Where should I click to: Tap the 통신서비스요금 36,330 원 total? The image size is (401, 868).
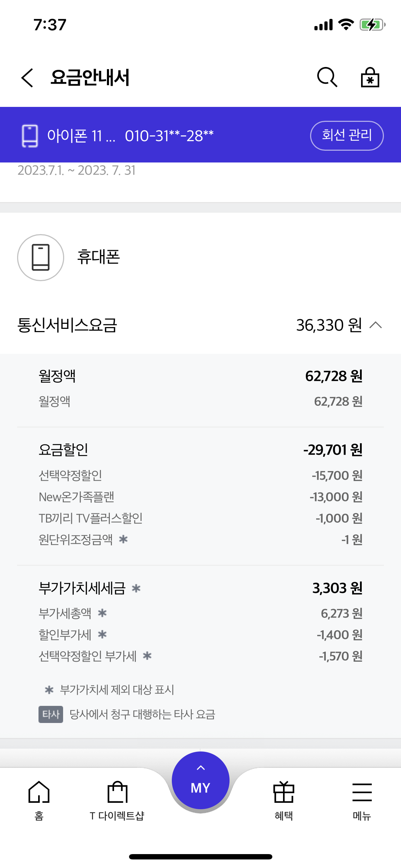(329, 325)
